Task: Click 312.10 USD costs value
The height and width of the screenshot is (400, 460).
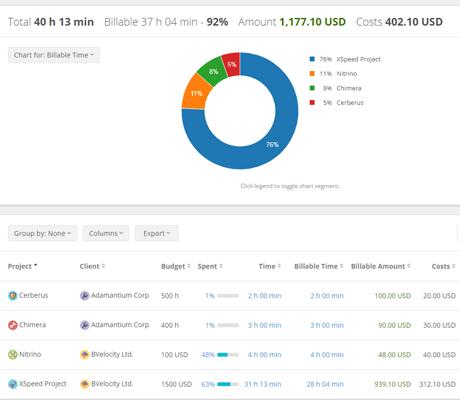Action: click(437, 384)
